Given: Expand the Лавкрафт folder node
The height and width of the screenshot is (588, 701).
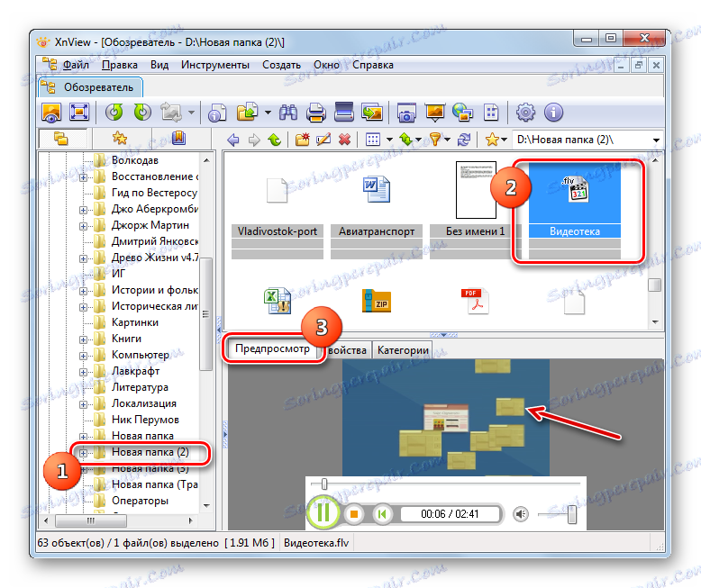Looking at the screenshot, I should tap(83, 372).
